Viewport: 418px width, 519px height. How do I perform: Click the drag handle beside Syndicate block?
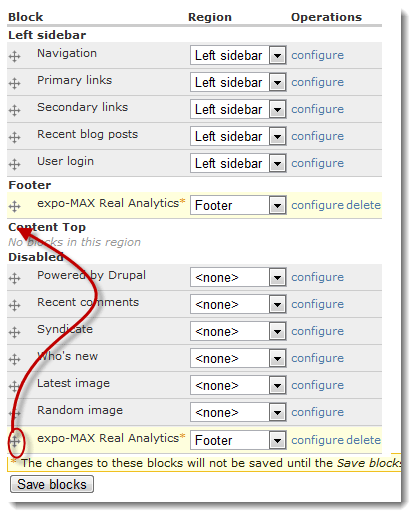click(14, 332)
